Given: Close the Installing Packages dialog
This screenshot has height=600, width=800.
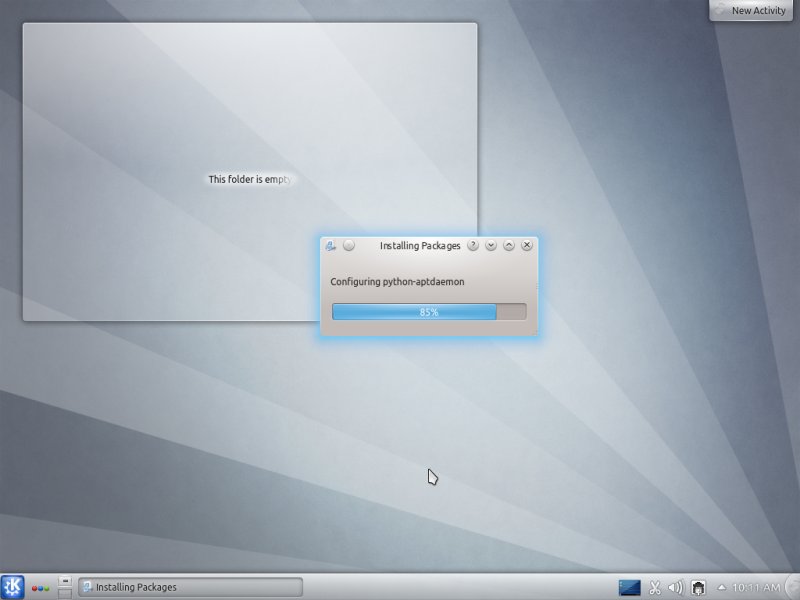Looking at the screenshot, I should click(527, 245).
